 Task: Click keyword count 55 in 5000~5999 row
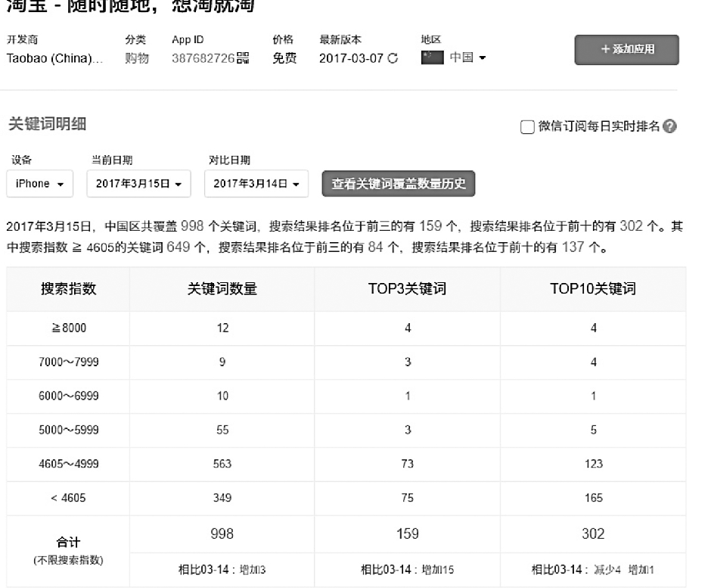point(222,430)
